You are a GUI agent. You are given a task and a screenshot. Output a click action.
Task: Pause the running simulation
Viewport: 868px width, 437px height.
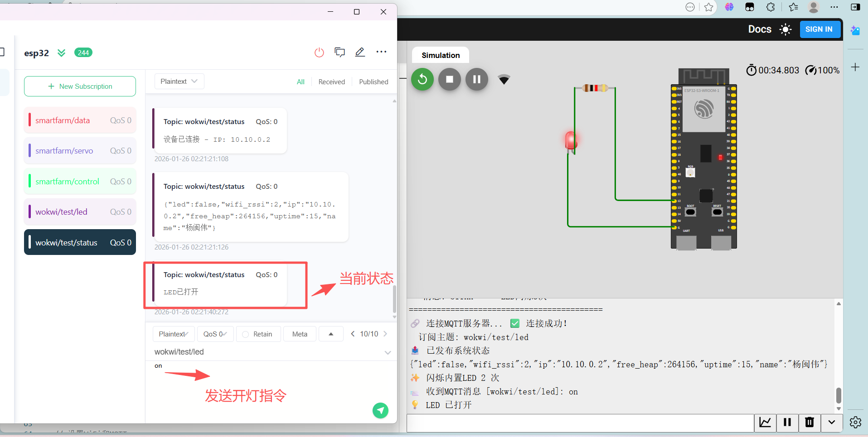(476, 79)
